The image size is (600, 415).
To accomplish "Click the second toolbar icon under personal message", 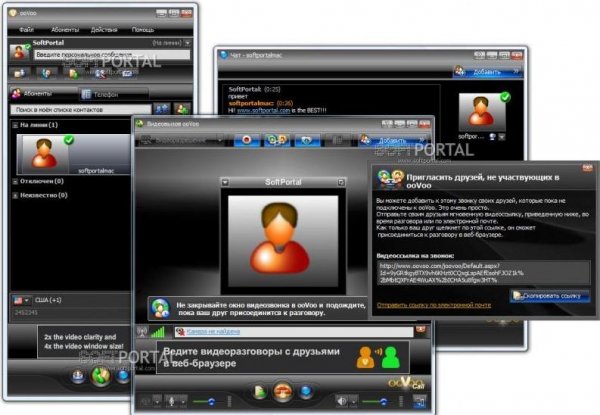I will coord(46,73).
